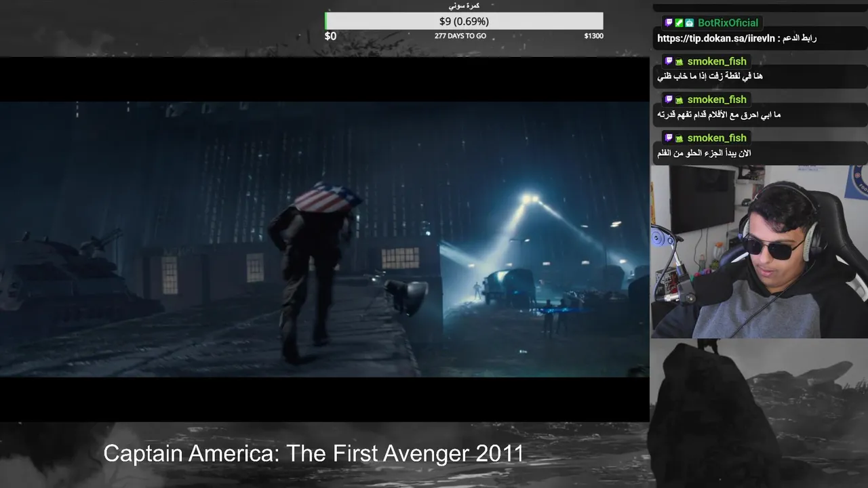
Task: Click the '$0' goal start label
Action: point(330,36)
